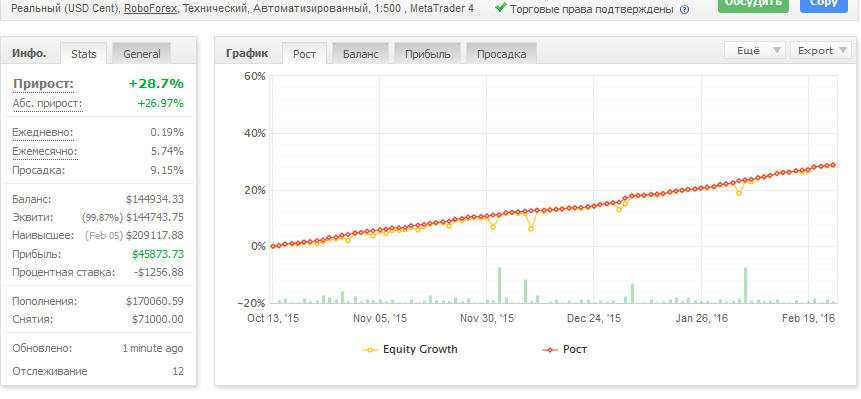Click the highest value $209117.88
This screenshot has width=861, height=399.
pyautogui.click(x=155, y=235)
